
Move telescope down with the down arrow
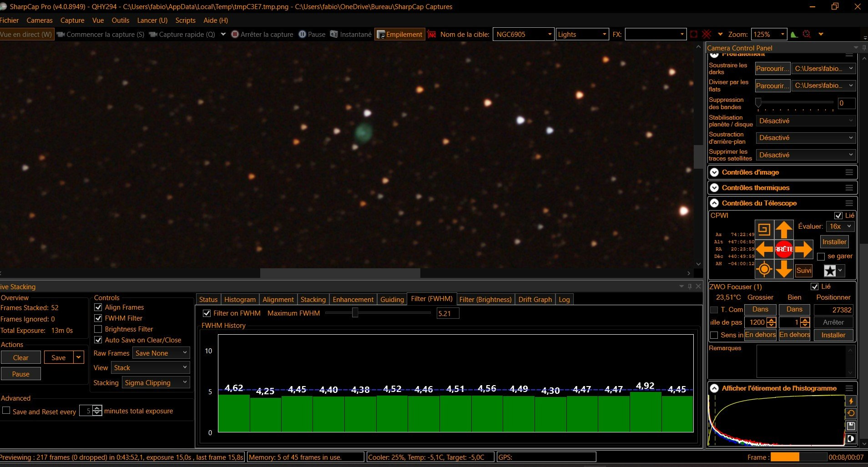pos(784,269)
